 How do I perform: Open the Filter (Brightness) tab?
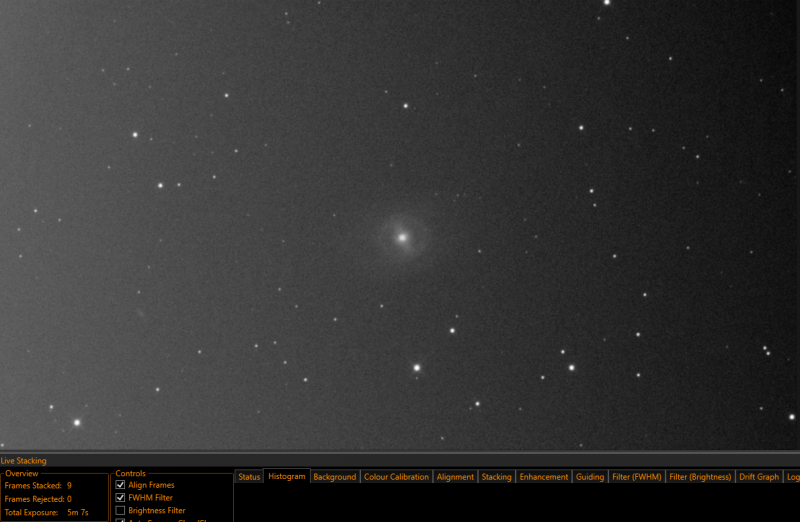tap(700, 477)
